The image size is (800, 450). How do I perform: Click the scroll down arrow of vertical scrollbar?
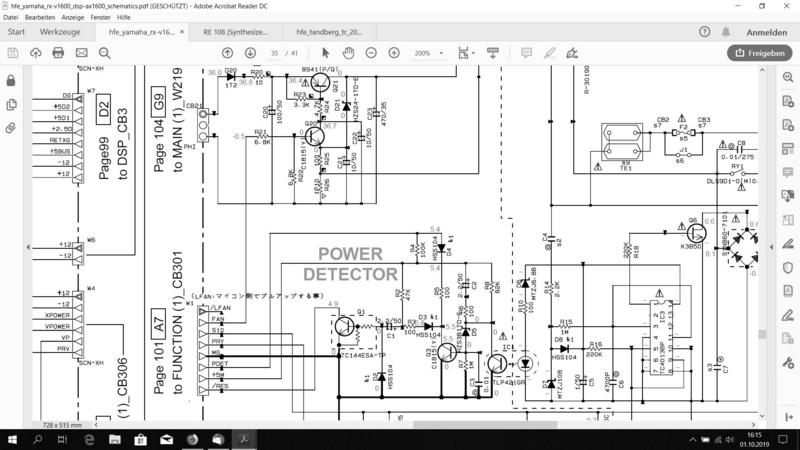pyautogui.click(x=762, y=416)
